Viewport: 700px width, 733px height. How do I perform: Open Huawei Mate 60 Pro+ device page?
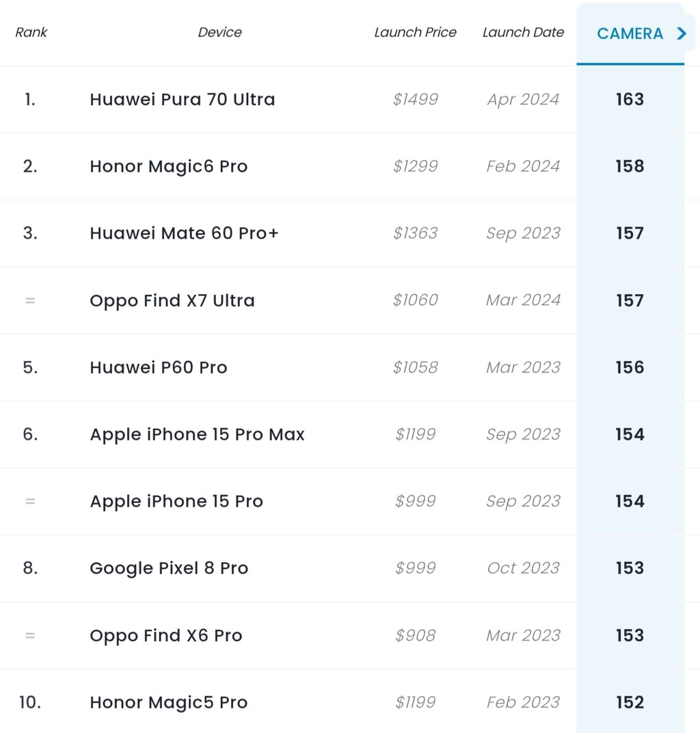[184, 233]
